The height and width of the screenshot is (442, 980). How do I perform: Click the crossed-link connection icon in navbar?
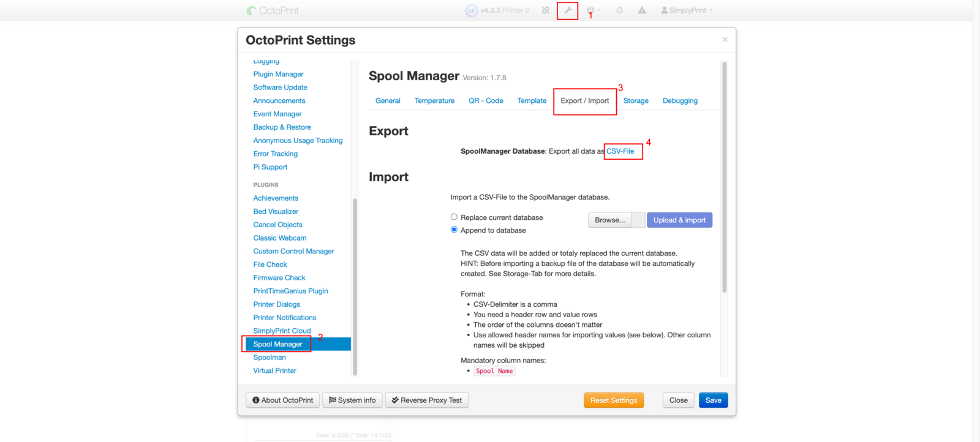[545, 10]
